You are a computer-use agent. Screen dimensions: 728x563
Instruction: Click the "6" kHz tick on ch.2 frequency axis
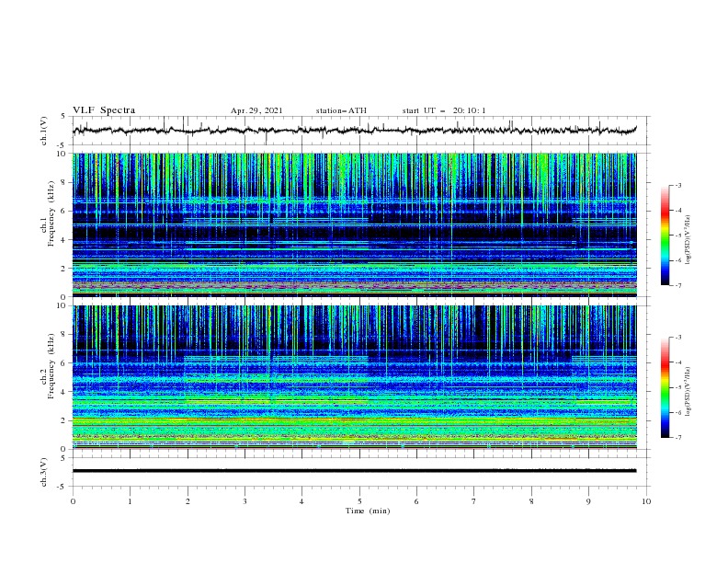coord(64,362)
